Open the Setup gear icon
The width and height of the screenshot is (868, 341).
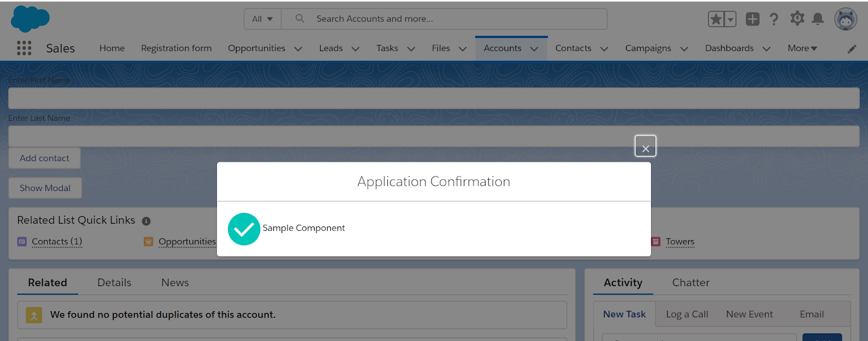797,18
